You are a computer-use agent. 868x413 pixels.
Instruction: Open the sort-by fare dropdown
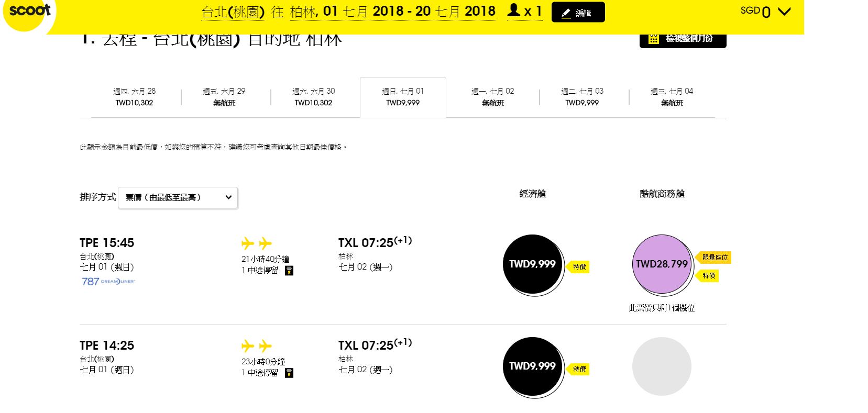point(178,197)
